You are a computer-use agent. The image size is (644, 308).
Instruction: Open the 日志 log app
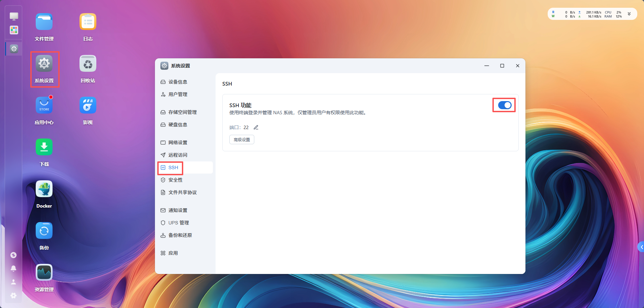click(x=88, y=22)
